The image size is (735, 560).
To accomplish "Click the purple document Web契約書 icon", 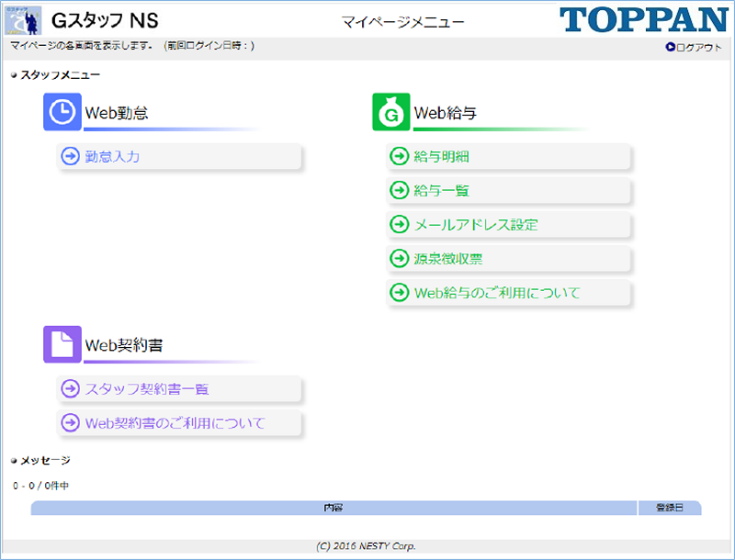I will pos(62,344).
